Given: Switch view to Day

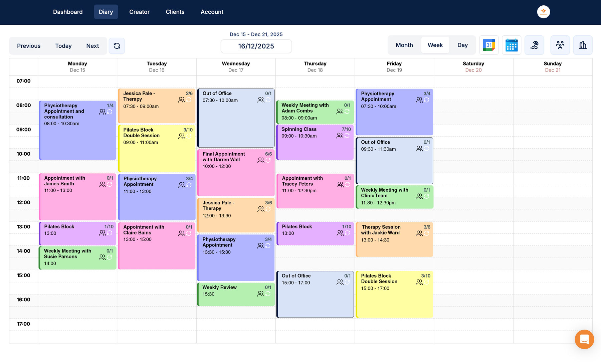Looking at the screenshot, I should point(462,45).
